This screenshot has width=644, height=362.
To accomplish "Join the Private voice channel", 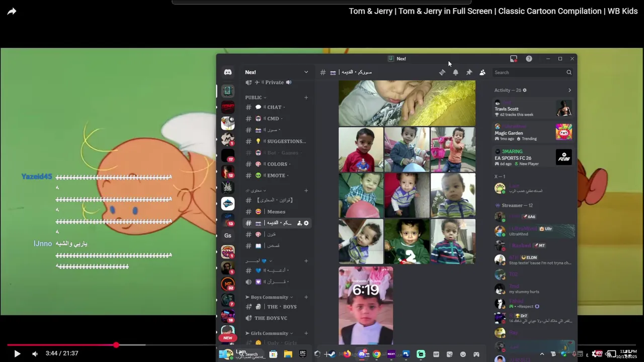I will (x=277, y=82).
